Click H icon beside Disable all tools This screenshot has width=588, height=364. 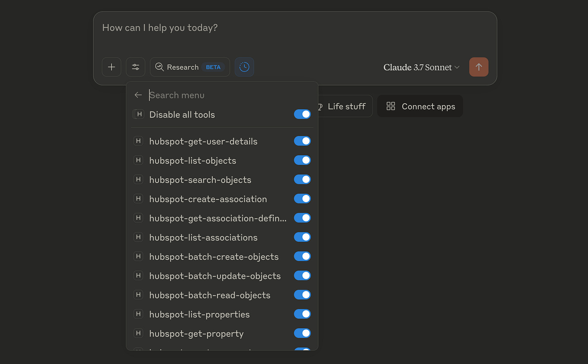click(139, 114)
